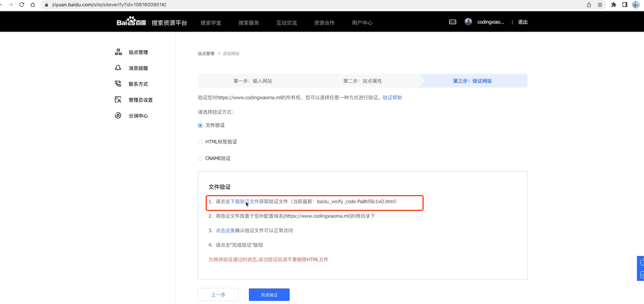The width and height of the screenshot is (644, 304).
Task: Reload the page in browser
Action: [x=22, y=5]
